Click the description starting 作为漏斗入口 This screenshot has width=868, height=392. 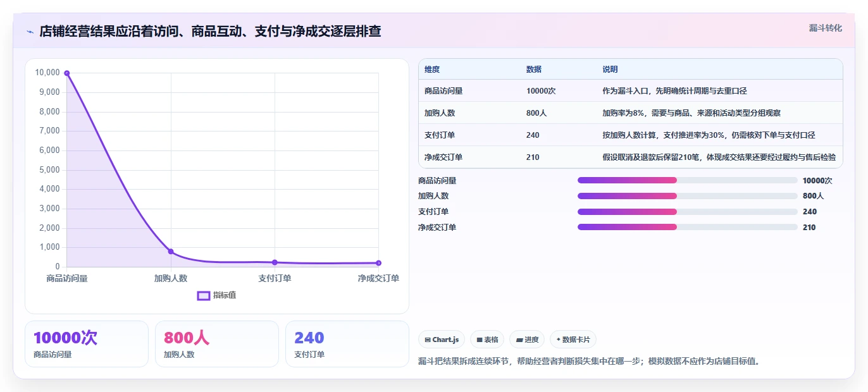click(674, 91)
